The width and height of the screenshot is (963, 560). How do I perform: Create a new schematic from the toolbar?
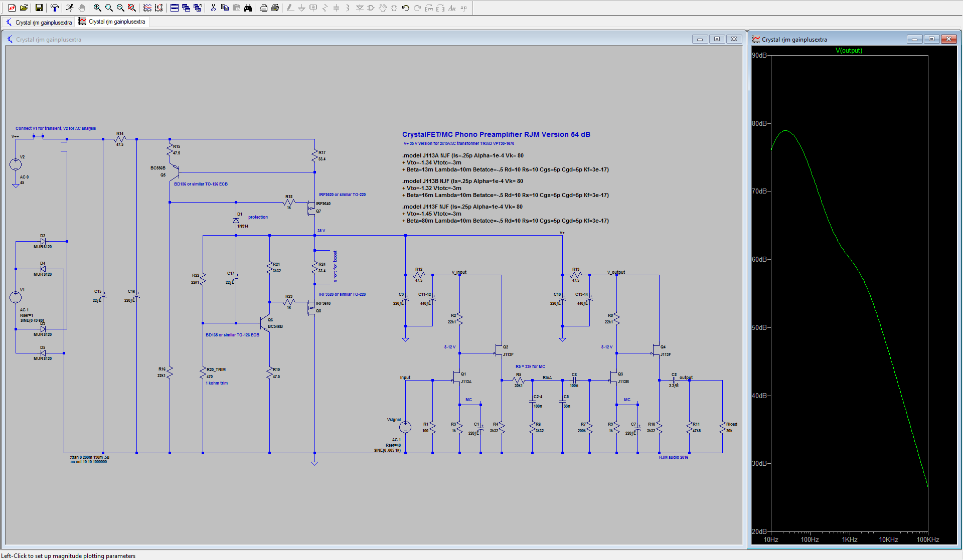pos(12,8)
